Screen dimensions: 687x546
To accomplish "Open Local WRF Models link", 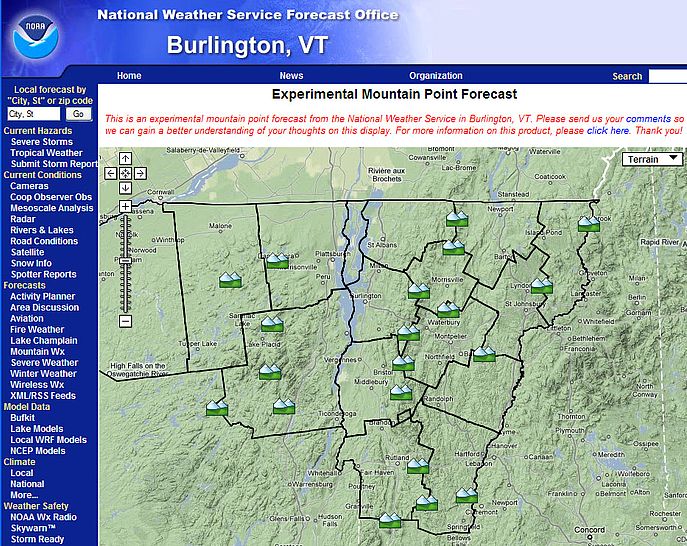I will (x=48, y=440).
